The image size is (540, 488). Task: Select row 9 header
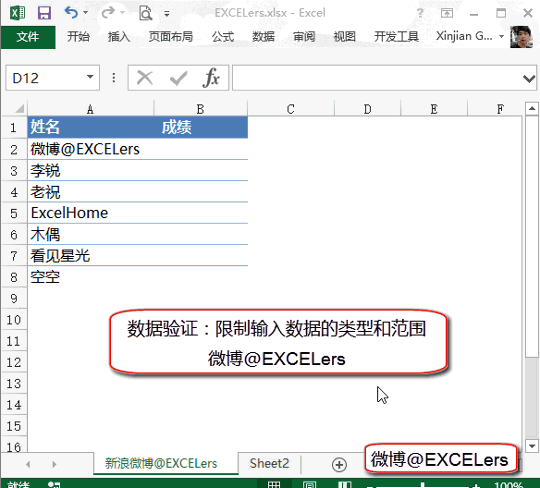[14, 298]
